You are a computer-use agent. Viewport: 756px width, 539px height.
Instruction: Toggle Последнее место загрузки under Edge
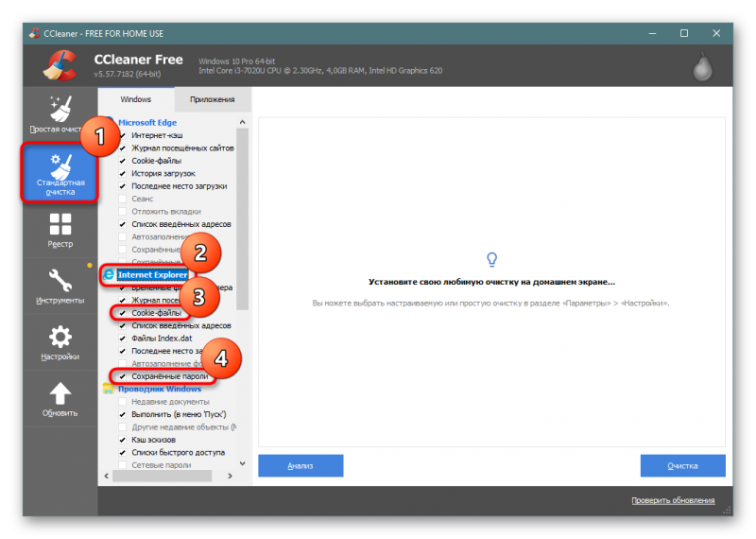[x=123, y=186]
